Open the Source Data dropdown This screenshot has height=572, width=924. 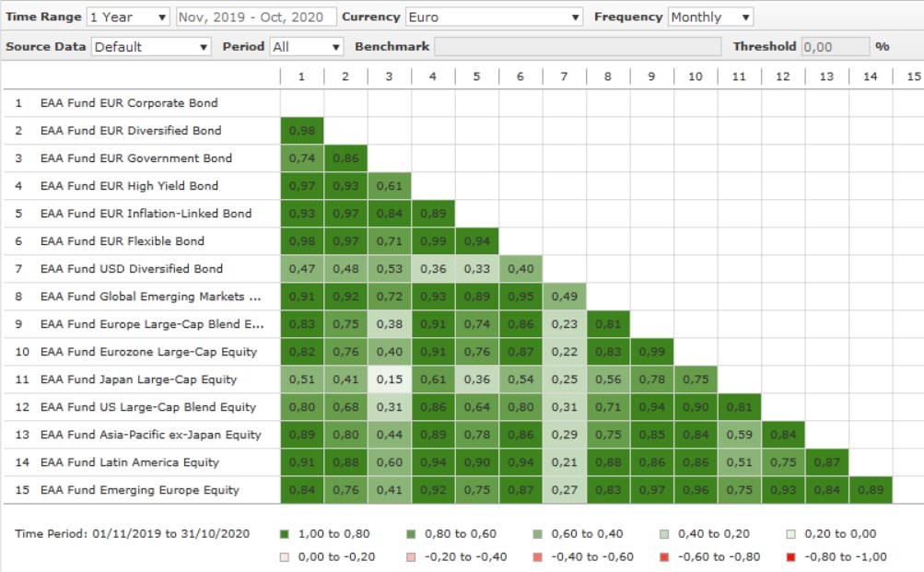coord(151,46)
